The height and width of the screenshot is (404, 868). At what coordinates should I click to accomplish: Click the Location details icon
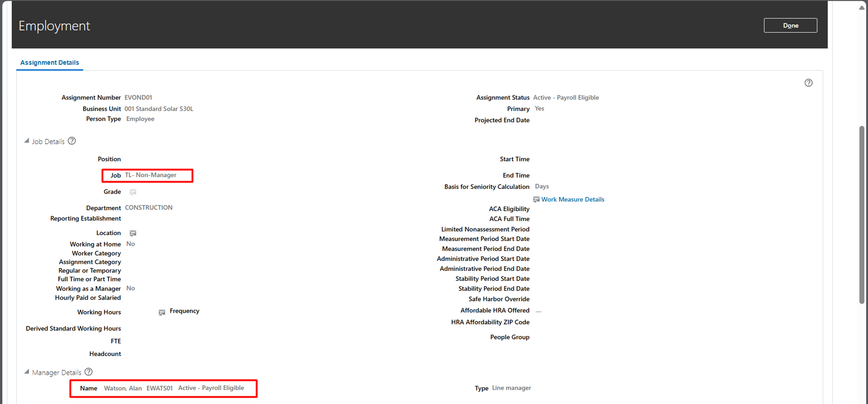point(133,233)
